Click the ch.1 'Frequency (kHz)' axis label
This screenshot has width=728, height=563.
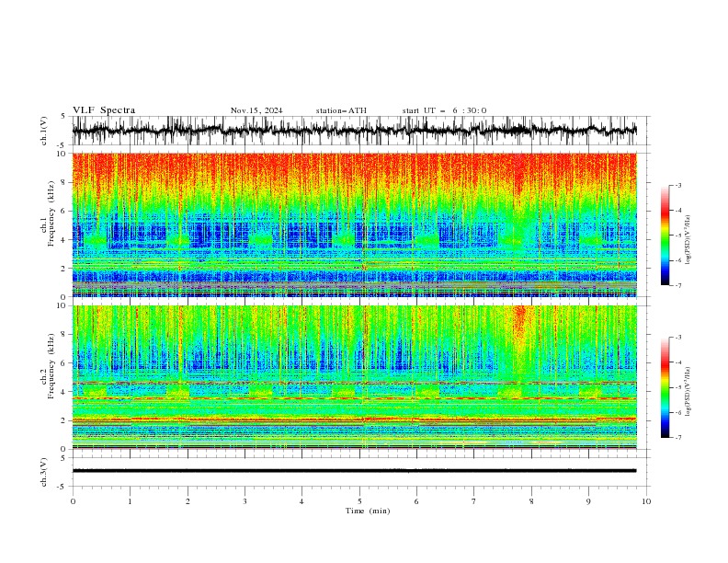tap(51, 214)
